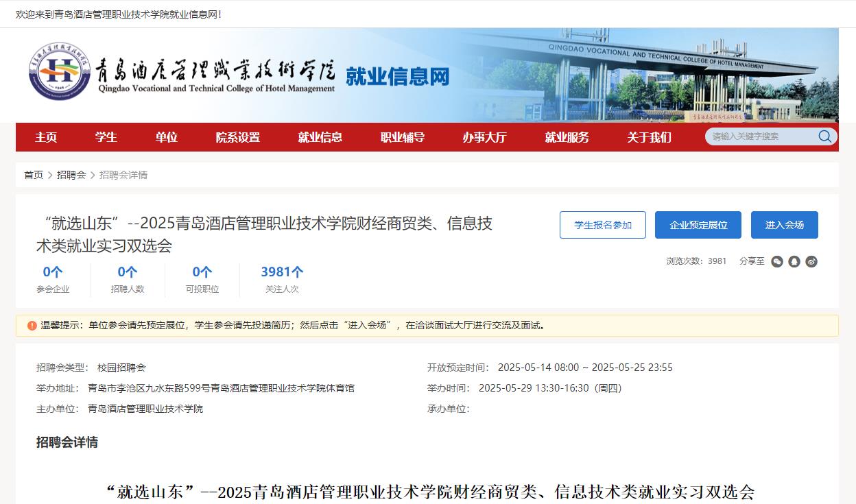Go to 首页 in the breadcrumb

pyautogui.click(x=34, y=175)
